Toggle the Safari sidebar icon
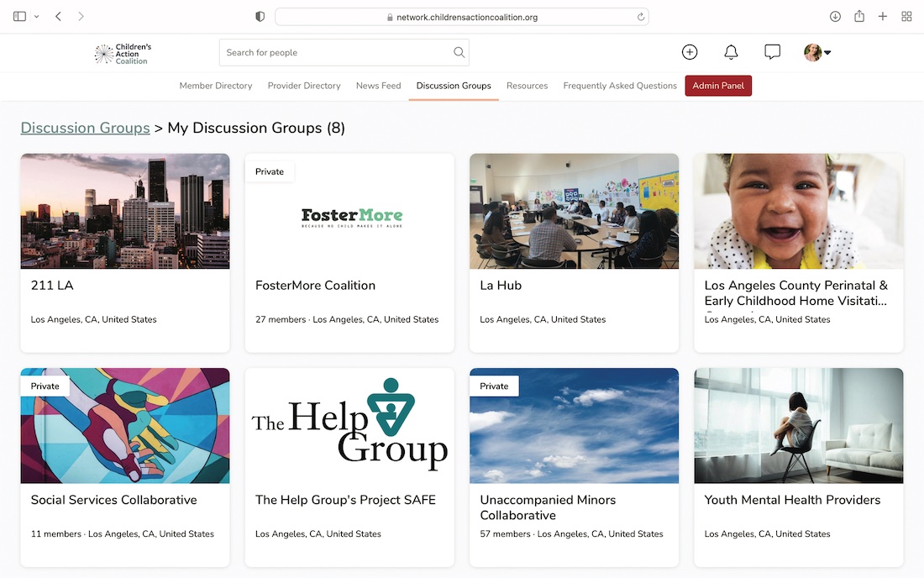The image size is (924, 578). click(19, 17)
